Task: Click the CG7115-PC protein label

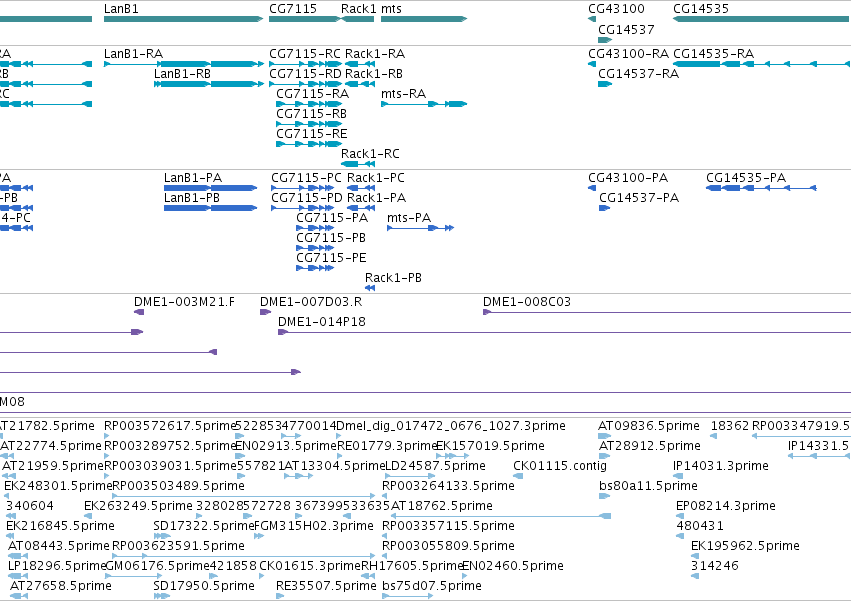Action: [x=307, y=178]
